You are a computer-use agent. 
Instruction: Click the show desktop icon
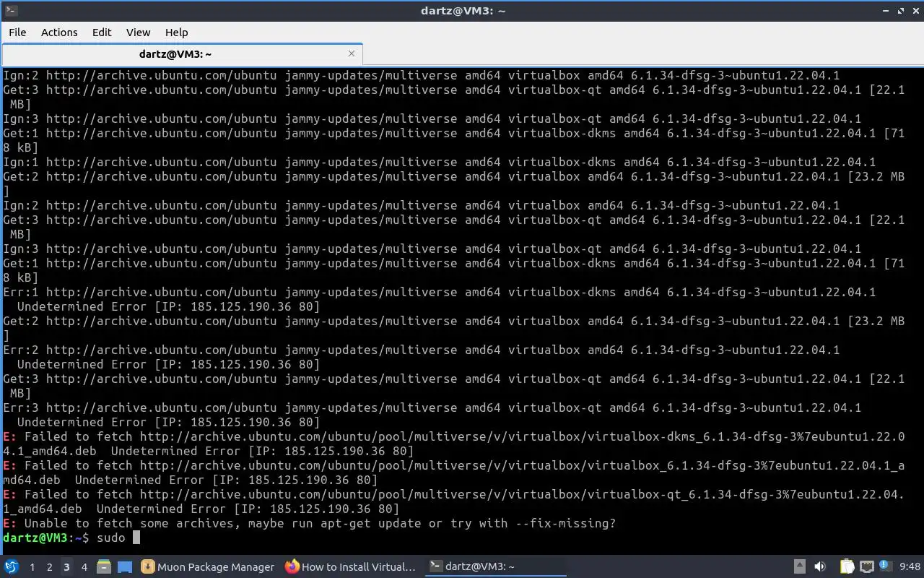pyautogui.click(x=125, y=566)
